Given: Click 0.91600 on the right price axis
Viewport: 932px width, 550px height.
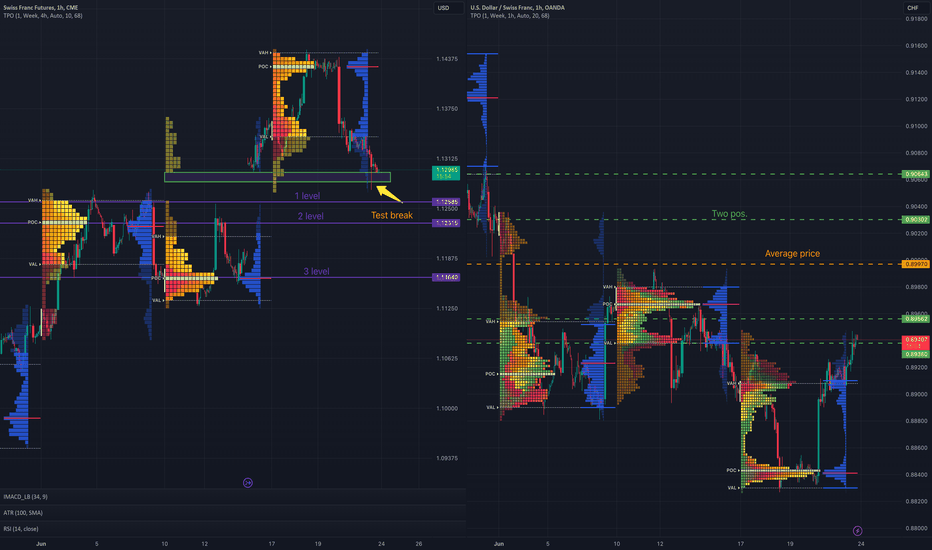Looking at the screenshot, I should click(916, 46).
